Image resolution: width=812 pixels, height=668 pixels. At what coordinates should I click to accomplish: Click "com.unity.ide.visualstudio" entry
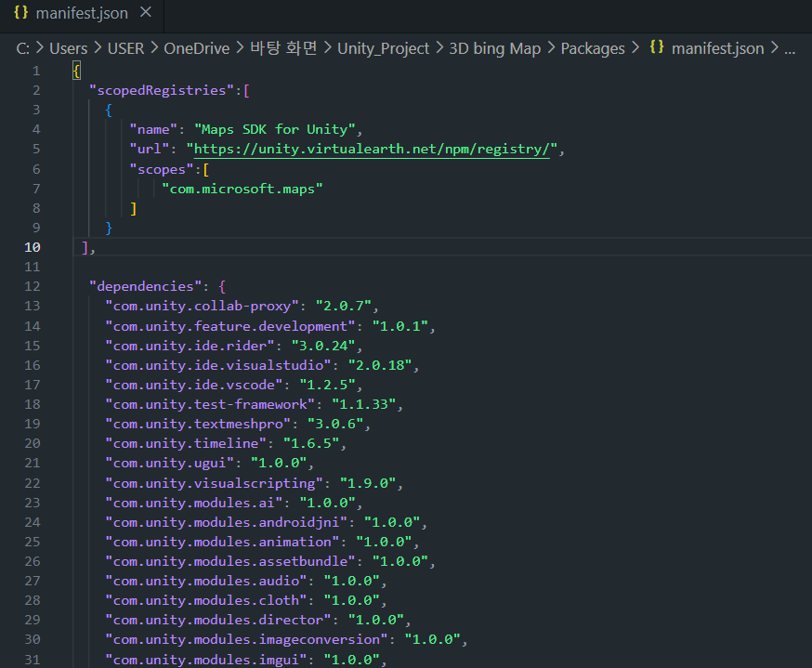point(218,365)
